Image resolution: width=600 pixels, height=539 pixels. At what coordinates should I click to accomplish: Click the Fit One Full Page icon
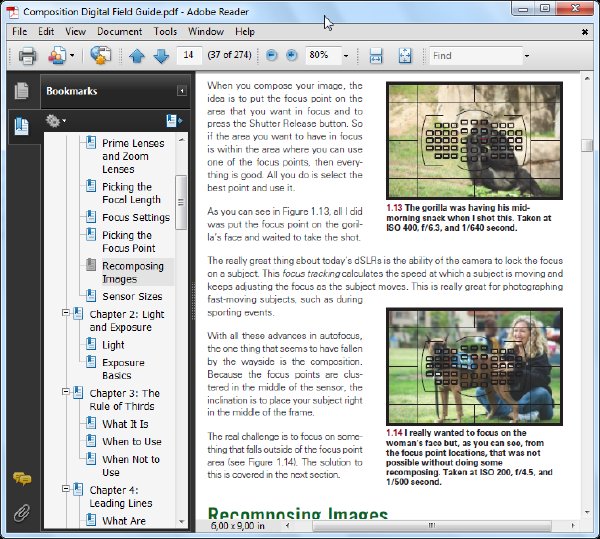coord(405,56)
